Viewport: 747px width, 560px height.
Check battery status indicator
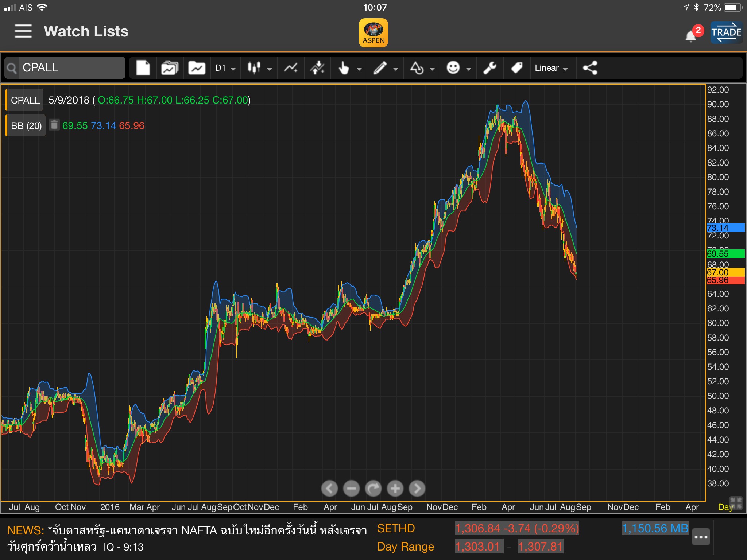coord(733,7)
